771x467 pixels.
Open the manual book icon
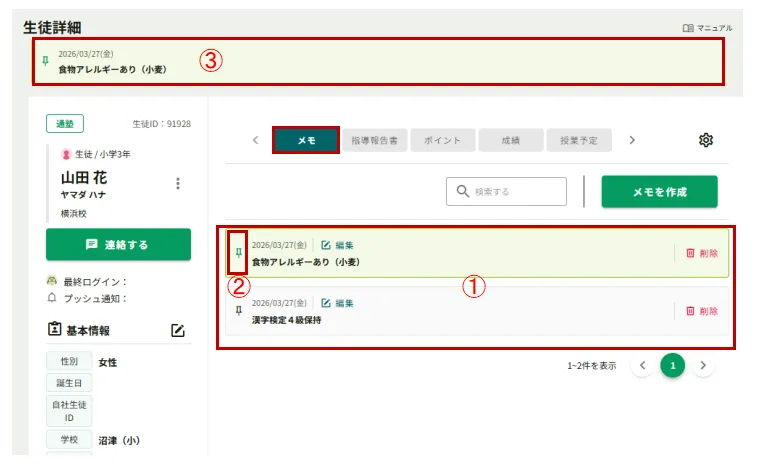coord(687,28)
